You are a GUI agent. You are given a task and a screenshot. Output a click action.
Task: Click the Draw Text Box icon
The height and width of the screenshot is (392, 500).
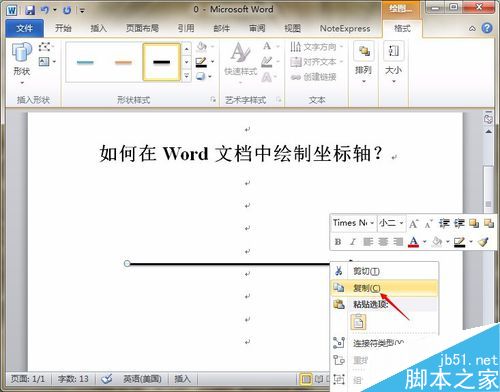tap(44, 62)
